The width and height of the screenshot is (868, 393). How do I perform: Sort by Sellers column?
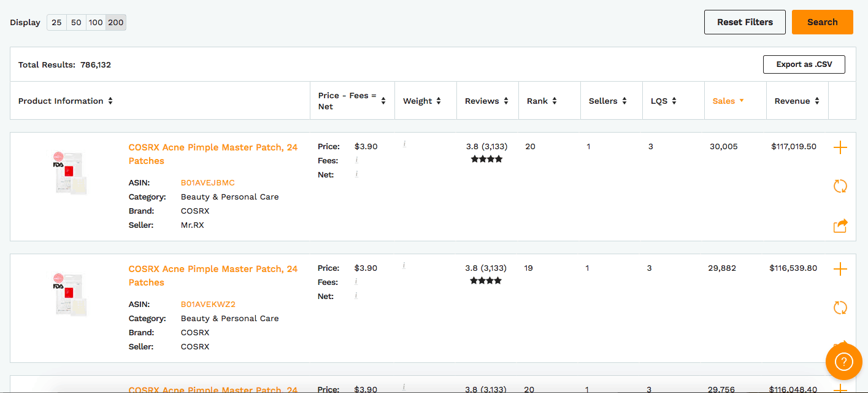[x=607, y=101]
